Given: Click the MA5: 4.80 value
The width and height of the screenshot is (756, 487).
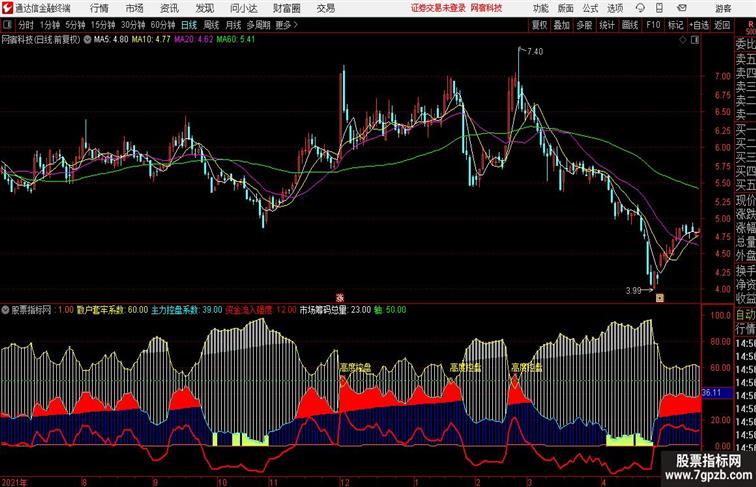Looking at the screenshot, I should [111, 40].
